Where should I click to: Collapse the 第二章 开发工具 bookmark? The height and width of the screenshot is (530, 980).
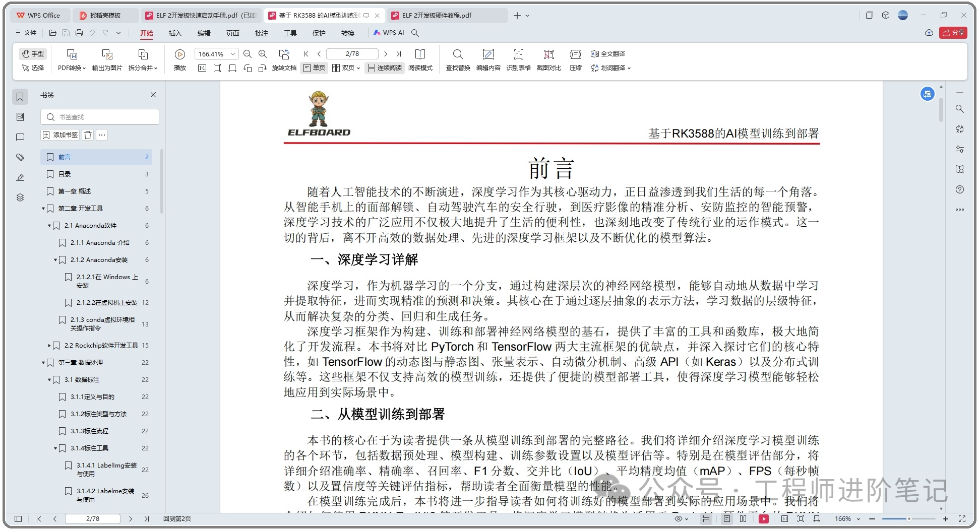[43, 209]
